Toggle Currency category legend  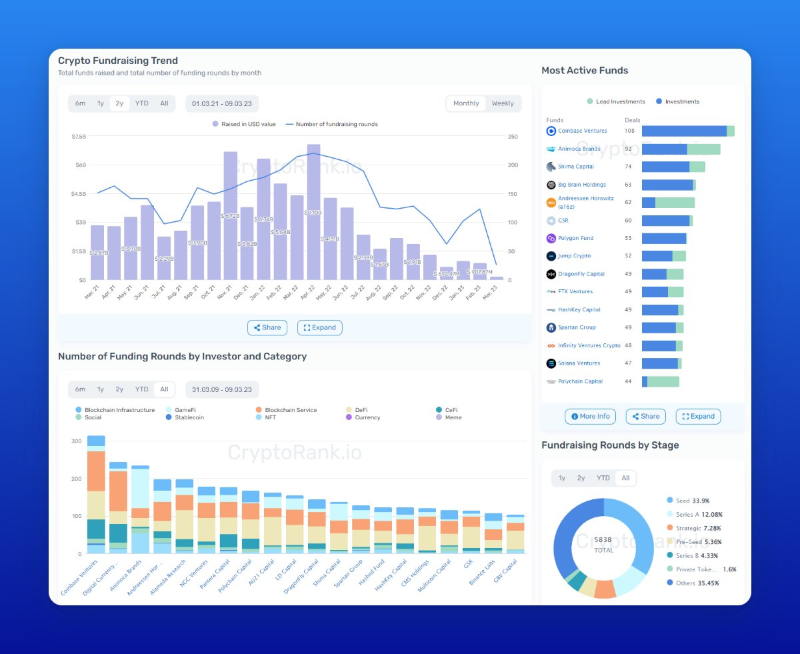[363, 417]
